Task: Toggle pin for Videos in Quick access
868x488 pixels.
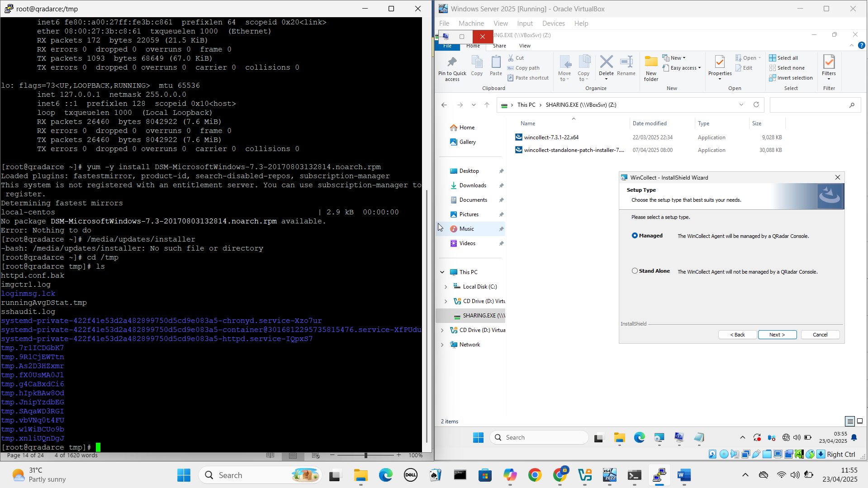Action: 501,243
